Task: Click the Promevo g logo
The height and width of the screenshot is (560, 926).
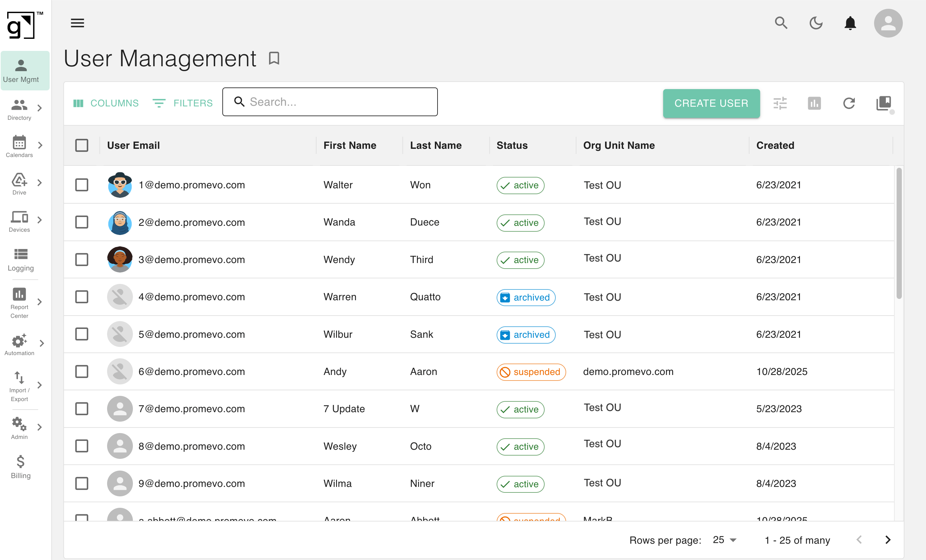Action: pyautogui.click(x=24, y=25)
